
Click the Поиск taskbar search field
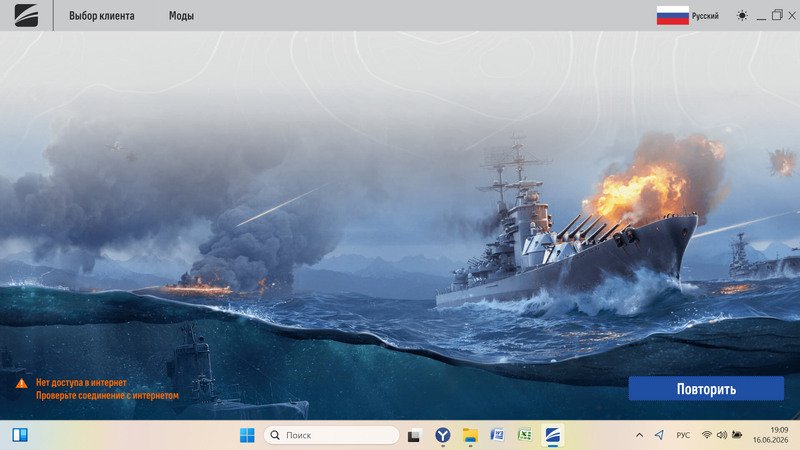tap(332, 435)
